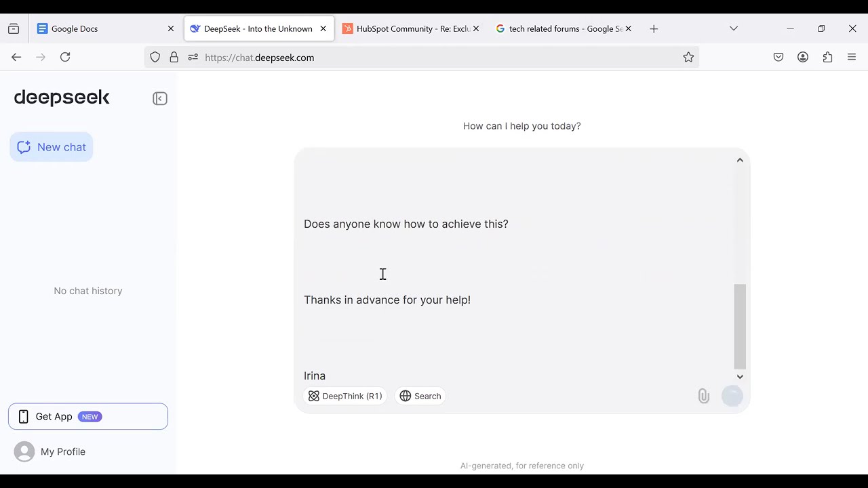The height and width of the screenshot is (488, 868).
Task: Click the 'How can I help you today?' heading
Action: tap(522, 126)
